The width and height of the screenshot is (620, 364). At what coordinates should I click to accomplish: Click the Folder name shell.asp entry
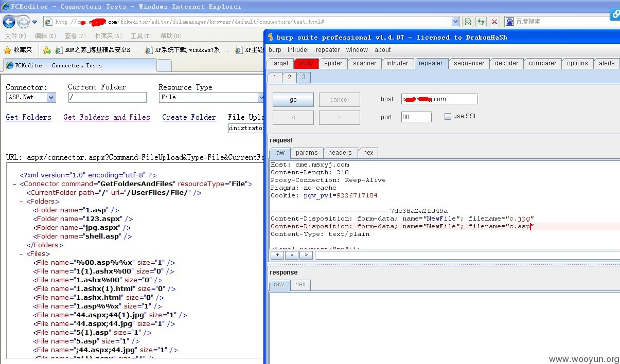pyautogui.click(x=83, y=236)
